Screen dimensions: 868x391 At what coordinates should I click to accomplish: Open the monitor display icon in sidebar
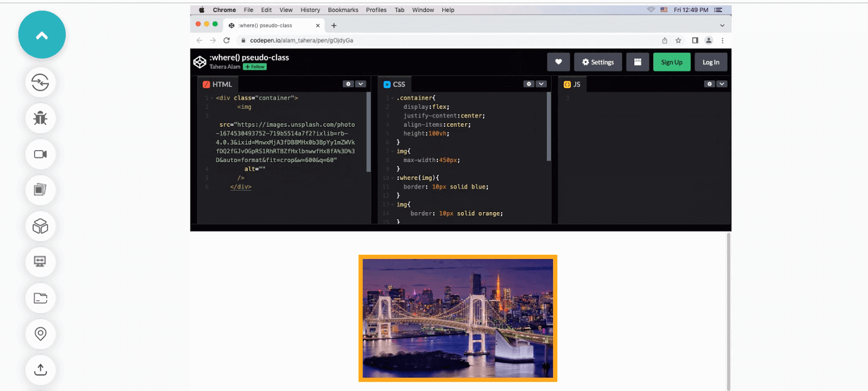pyautogui.click(x=40, y=262)
